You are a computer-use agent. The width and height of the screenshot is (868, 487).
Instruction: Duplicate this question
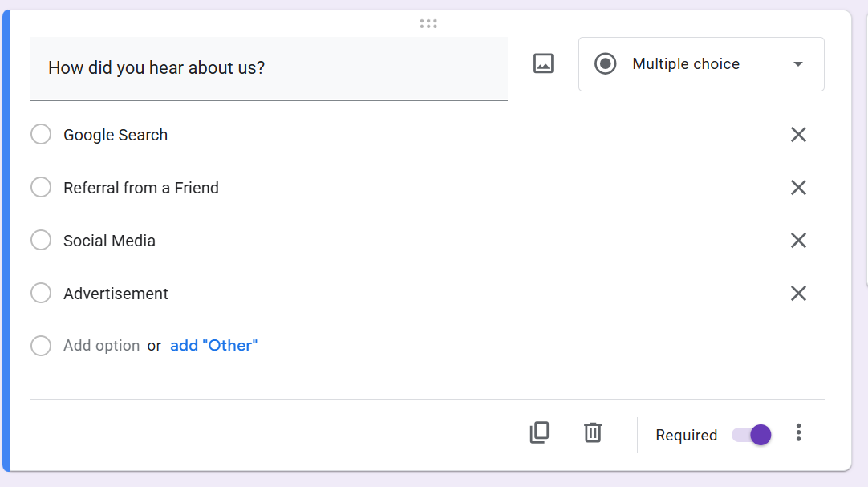point(539,433)
